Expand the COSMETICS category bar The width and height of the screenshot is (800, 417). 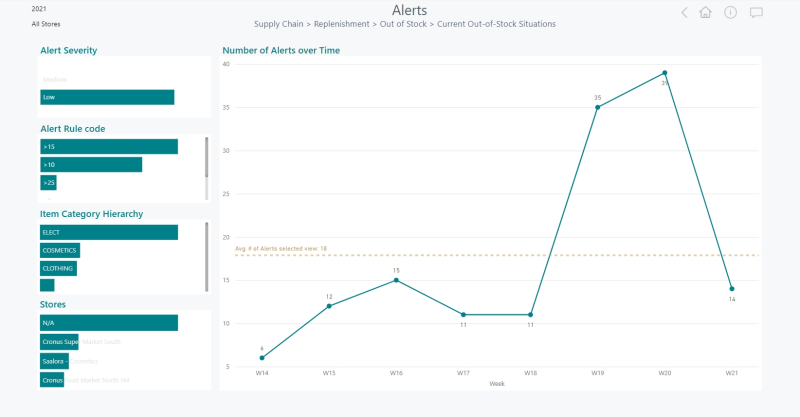(60, 251)
